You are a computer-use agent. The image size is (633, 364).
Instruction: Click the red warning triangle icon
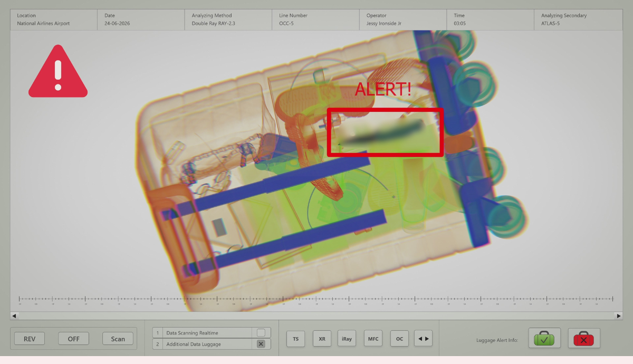[x=58, y=72]
